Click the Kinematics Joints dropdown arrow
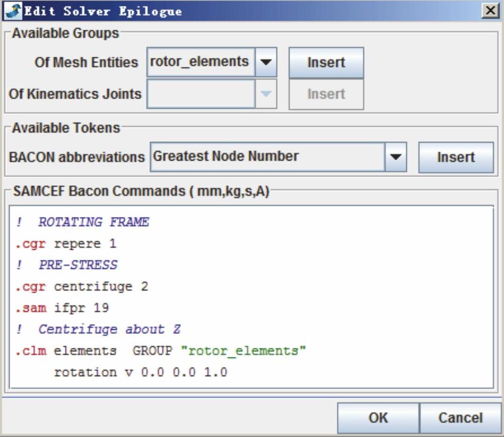The height and width of the screenshot is (437, 504). pos(266,94)
